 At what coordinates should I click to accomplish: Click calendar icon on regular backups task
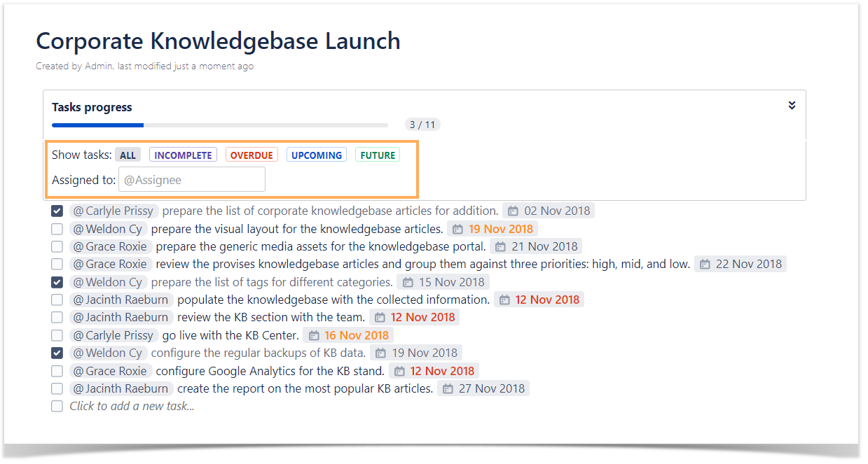click(380, 353)
